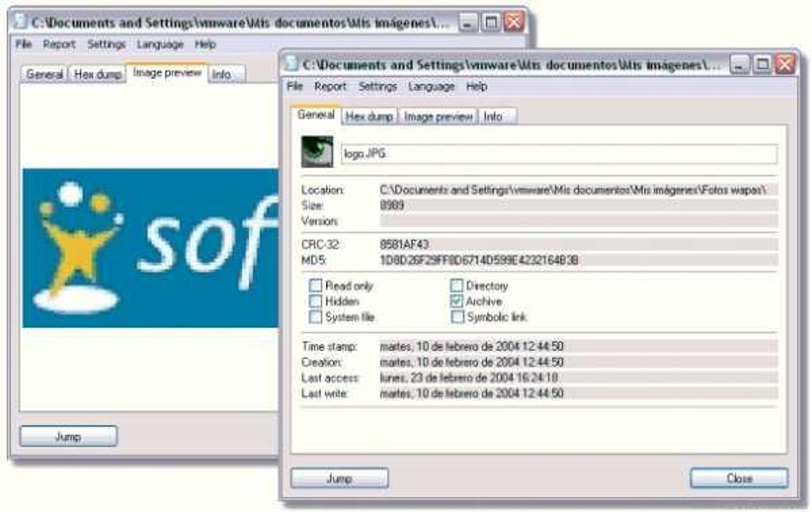Image resolution: width=812 pixels, height=512 pixels.
Task: Minimize the back image preview window
Action: click(468, 22)
